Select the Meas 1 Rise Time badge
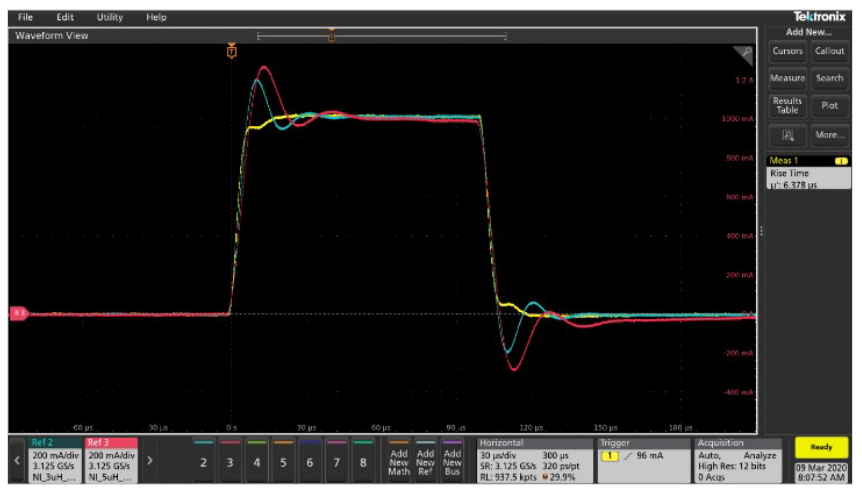This screenshot has height=493, width=862. pyautogui.click(x=808, y=173)
